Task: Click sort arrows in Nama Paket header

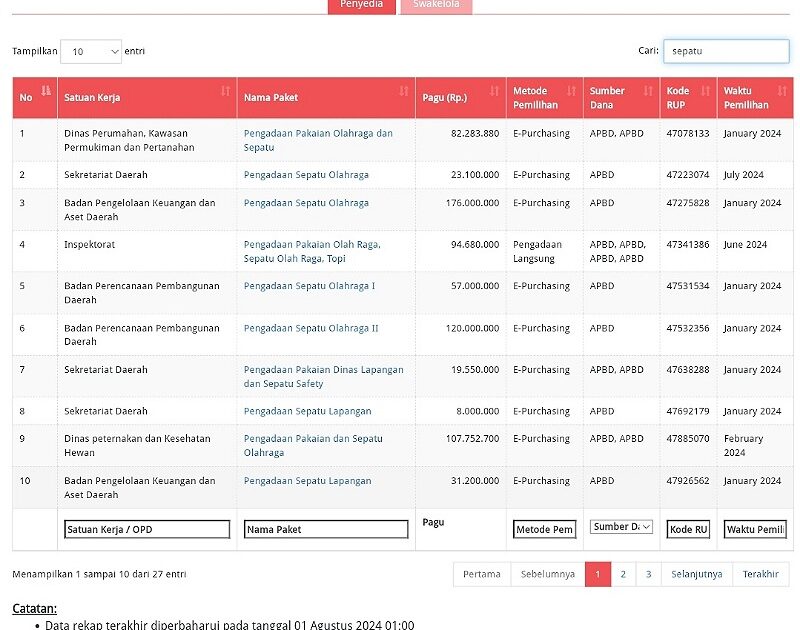Action: tap(404, 91)
